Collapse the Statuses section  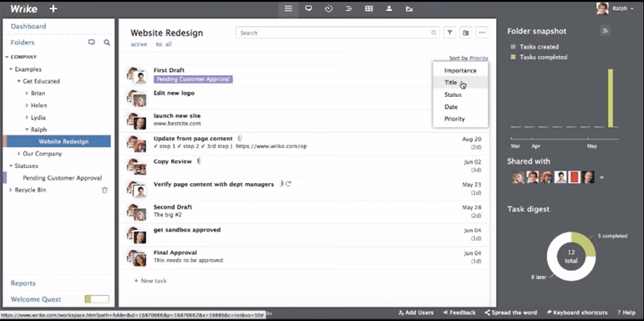(11, 166)
